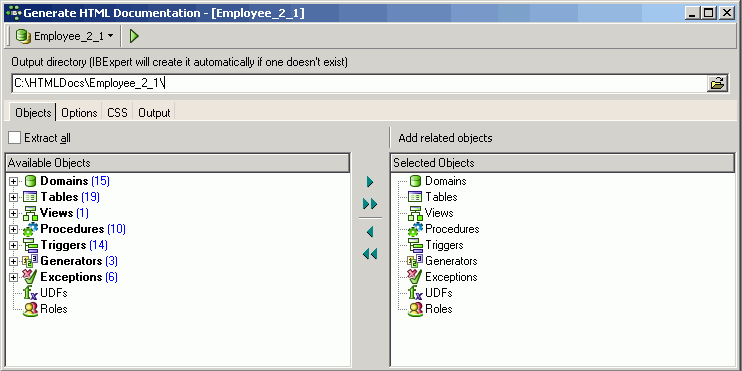Select 'Procedures' label in Selected Objects
The image size is (742, 371).
click(x=452, y=229)
